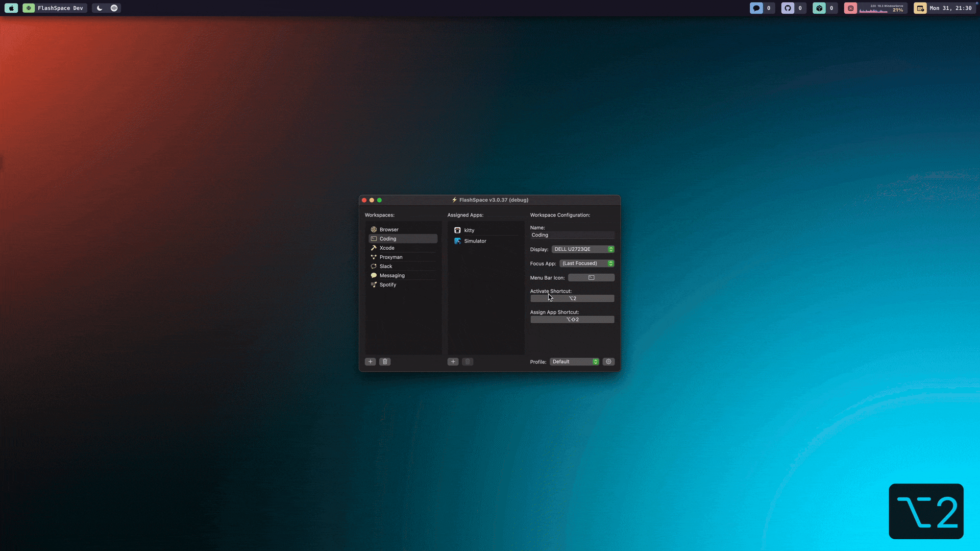Image resolution: width=980 pixels, height=551 pixels.
Task: Add a new workspace with plus button
Action: pos(370,361)
